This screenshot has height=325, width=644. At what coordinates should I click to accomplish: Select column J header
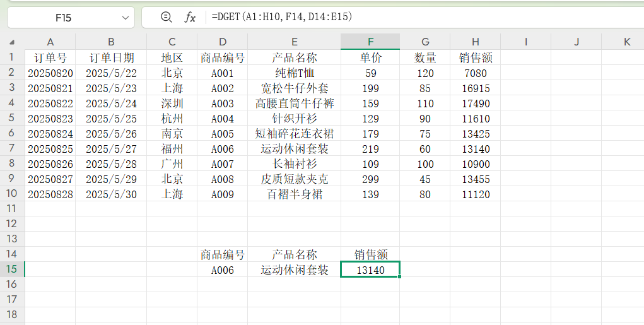[x=577, y=42]
